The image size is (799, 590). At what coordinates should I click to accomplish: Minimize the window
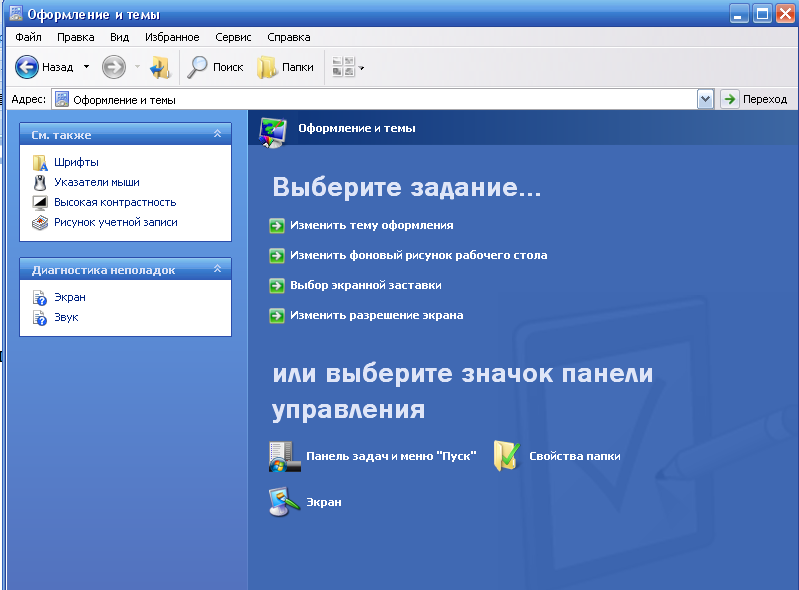coord(738,13)
